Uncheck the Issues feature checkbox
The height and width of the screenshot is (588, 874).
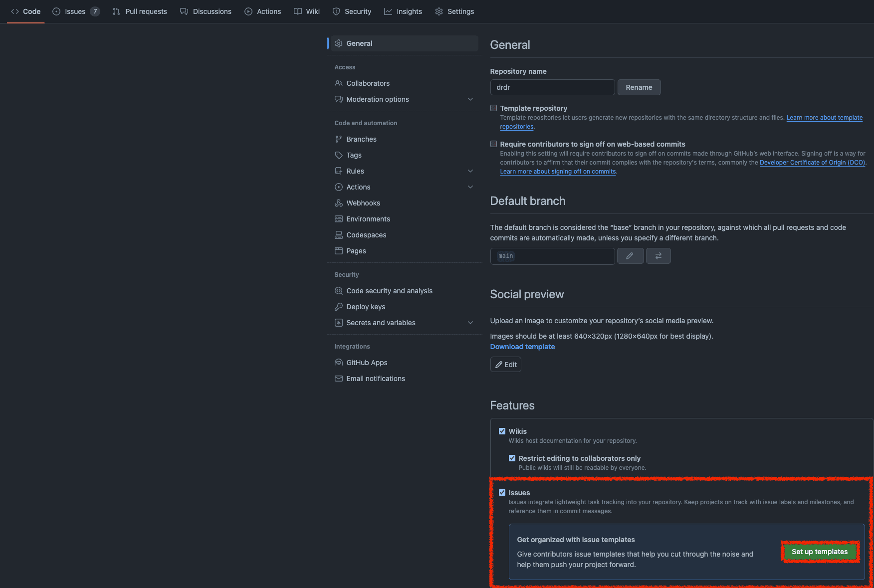pyautogui.click(x=502, y=493)
